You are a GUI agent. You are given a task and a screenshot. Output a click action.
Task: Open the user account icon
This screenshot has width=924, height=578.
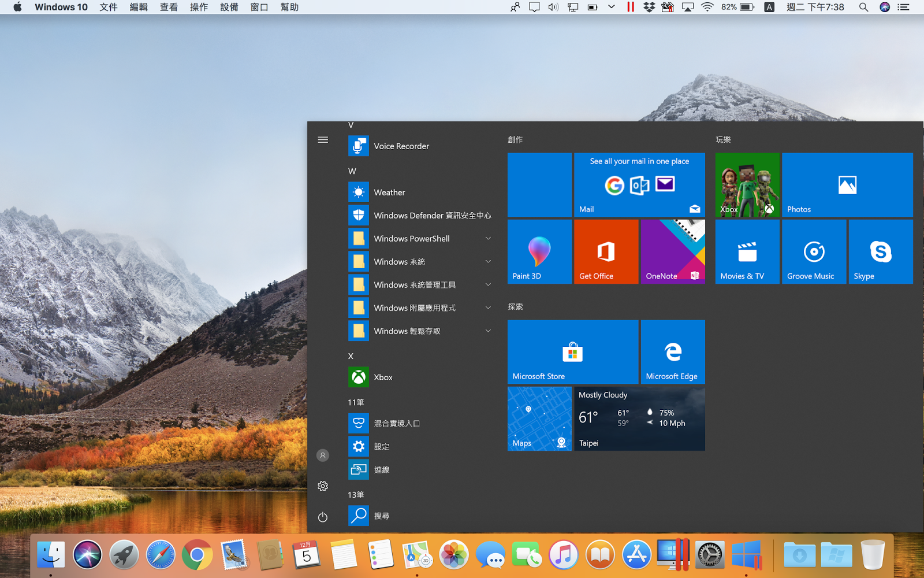pos(323,455)
